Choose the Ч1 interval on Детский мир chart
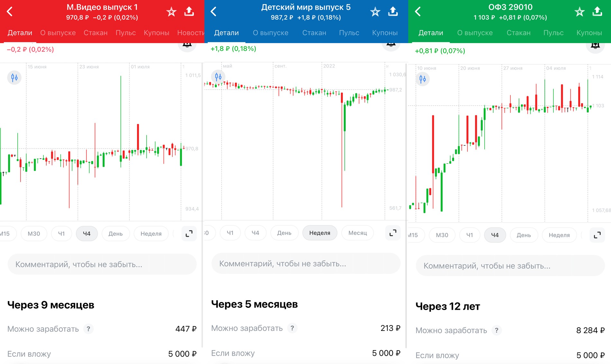This screenshot has width=611, height=364. coord(230,233)
